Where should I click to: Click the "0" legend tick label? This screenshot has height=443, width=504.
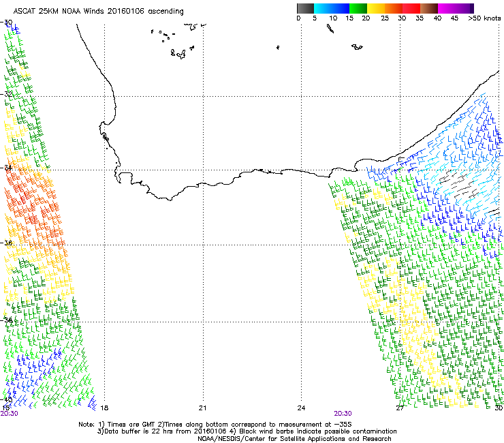pos(298,18)
